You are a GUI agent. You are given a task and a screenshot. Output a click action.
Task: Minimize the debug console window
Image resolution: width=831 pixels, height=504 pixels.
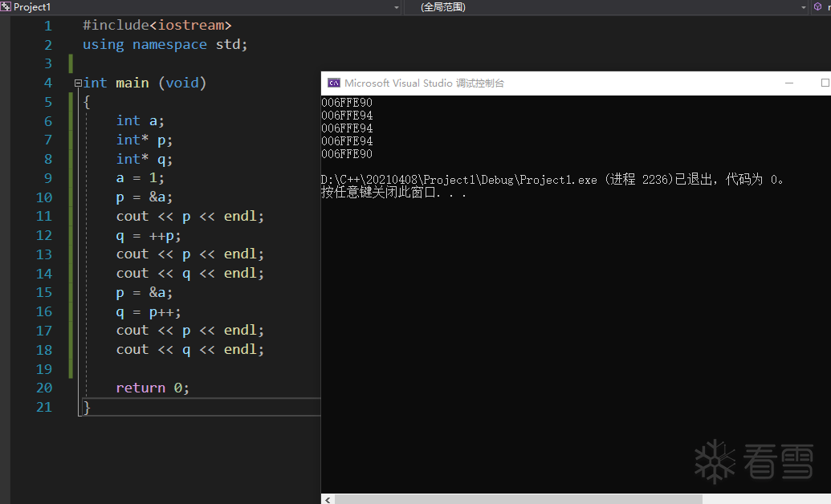(789, 83)
